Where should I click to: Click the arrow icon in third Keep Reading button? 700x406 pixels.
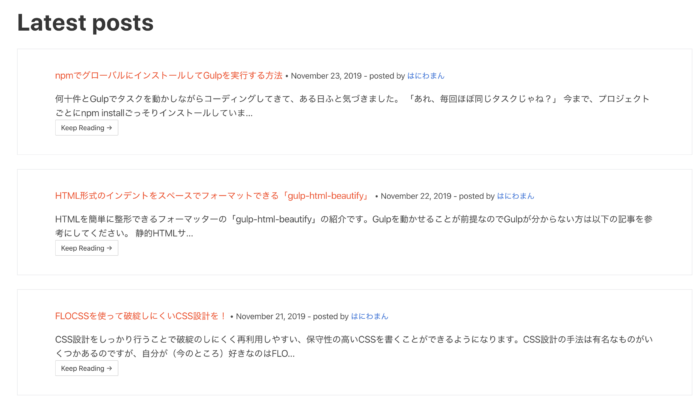(109, 368)
